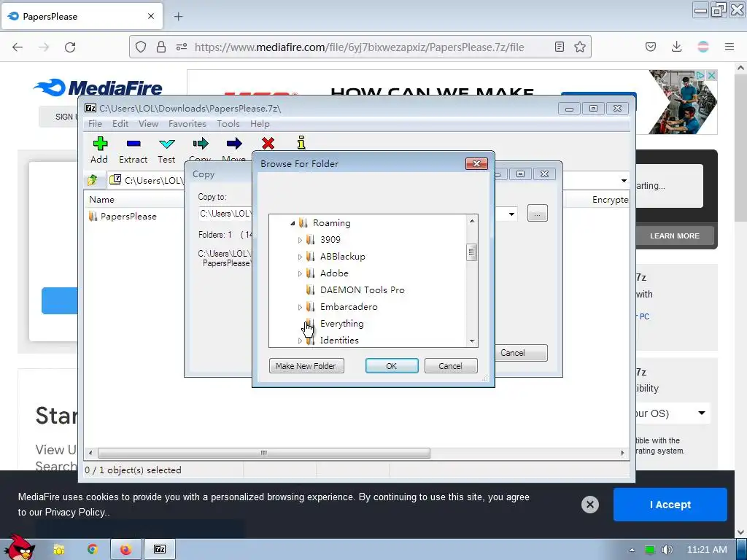Open the Firefox hamburger application menu

729,47
